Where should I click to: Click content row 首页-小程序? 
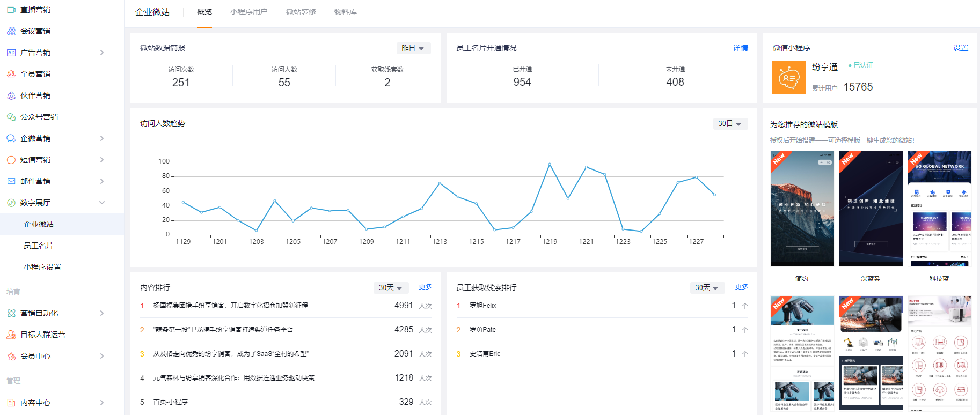pyautogui.click(x=286, y=402)
